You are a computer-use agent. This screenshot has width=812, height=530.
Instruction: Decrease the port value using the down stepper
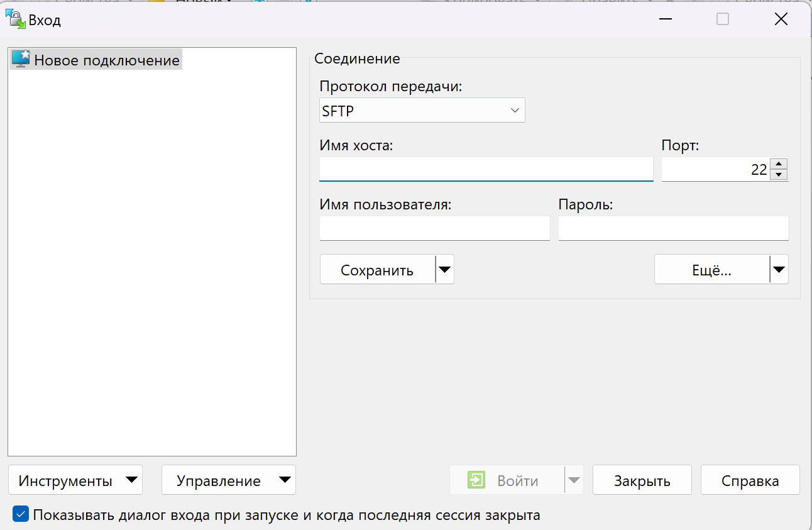(x=779, y=174)
